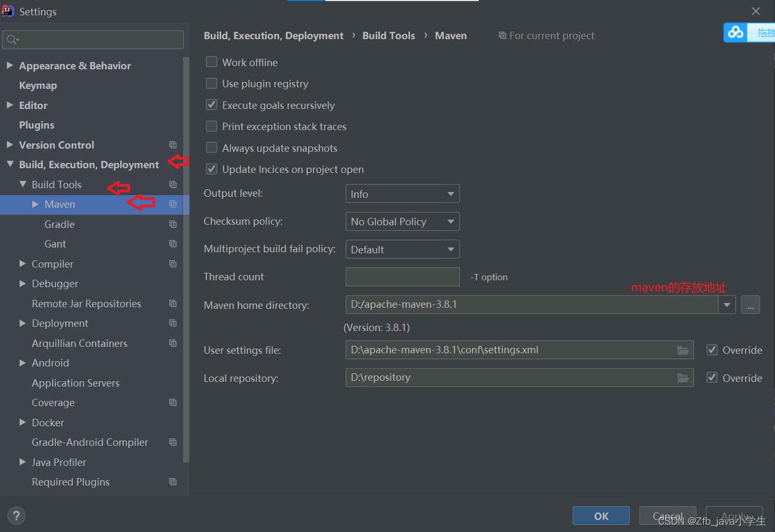
Task: Click the project-level icon beside Arquillian Containers
Action: (x=172, y=343)
